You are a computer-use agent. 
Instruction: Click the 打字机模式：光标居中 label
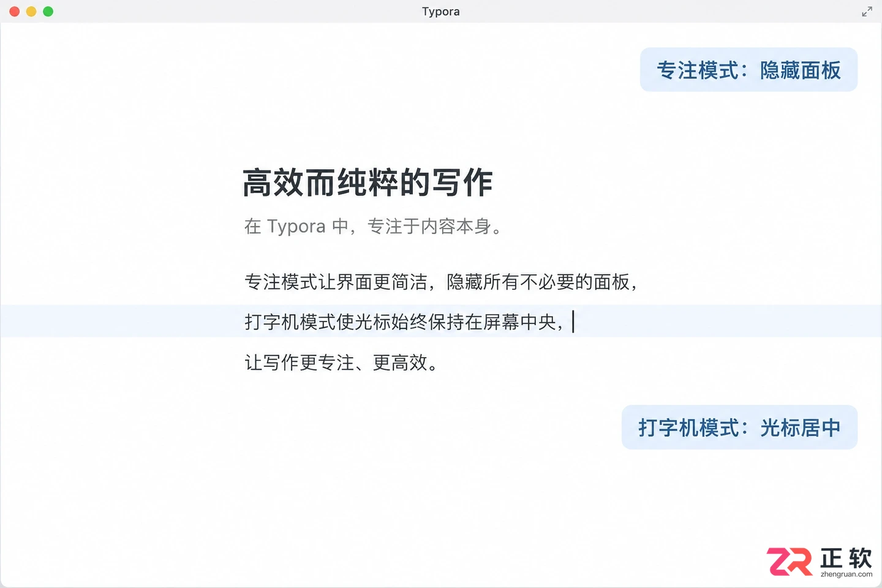tap(739, 427)
